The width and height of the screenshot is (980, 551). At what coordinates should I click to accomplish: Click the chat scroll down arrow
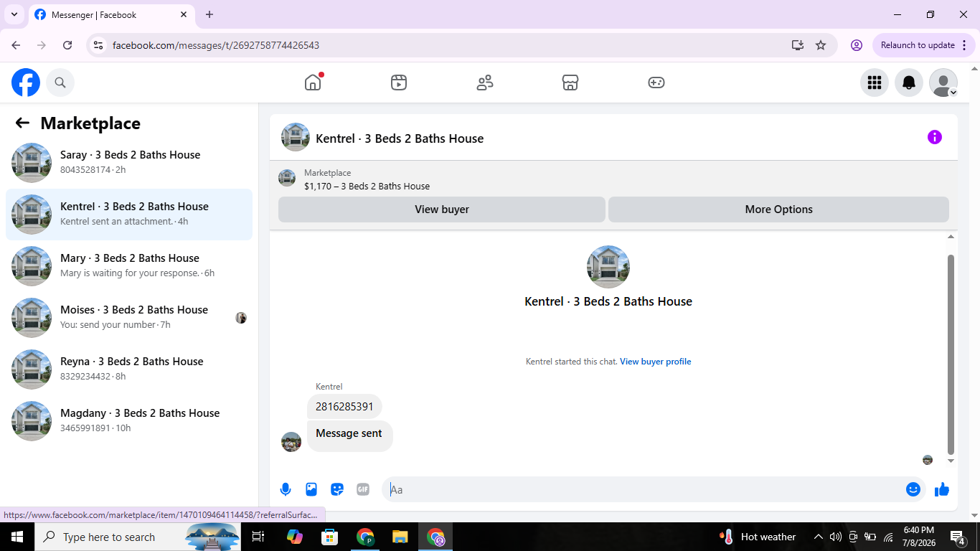coord(951,461)
